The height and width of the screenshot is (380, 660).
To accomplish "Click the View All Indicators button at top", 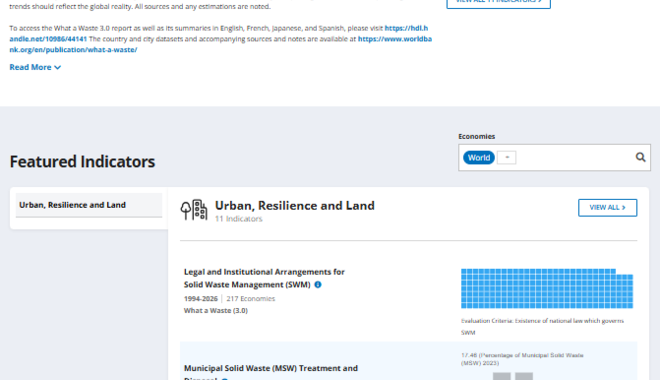I will coord(498,3).
